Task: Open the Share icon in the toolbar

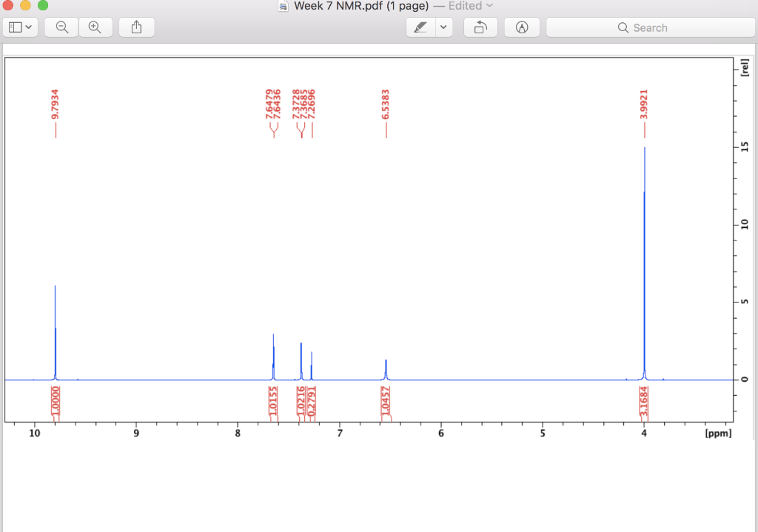Action: coord(136,27)
